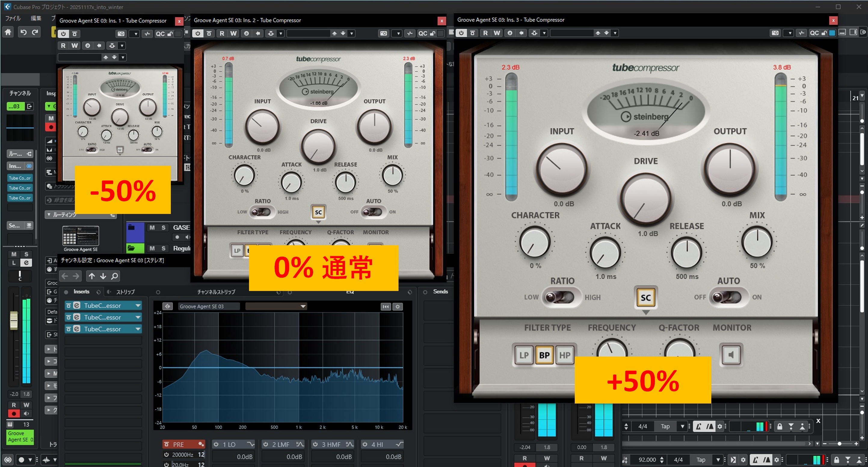Toggle RATIO low/high switch in Ins. 3 compressor
This screenshot has height=467, width=868.
[561, 297]
